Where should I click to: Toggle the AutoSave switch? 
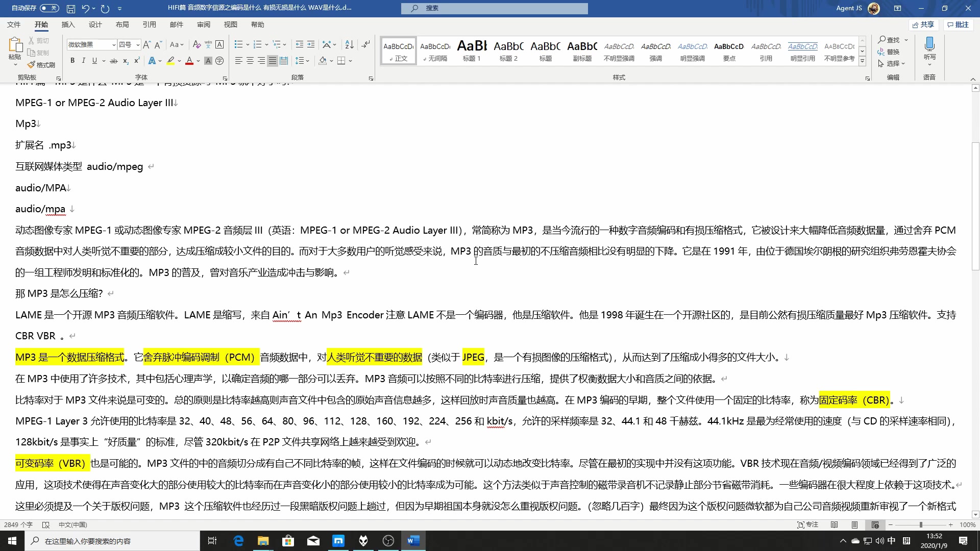point(50,8)
